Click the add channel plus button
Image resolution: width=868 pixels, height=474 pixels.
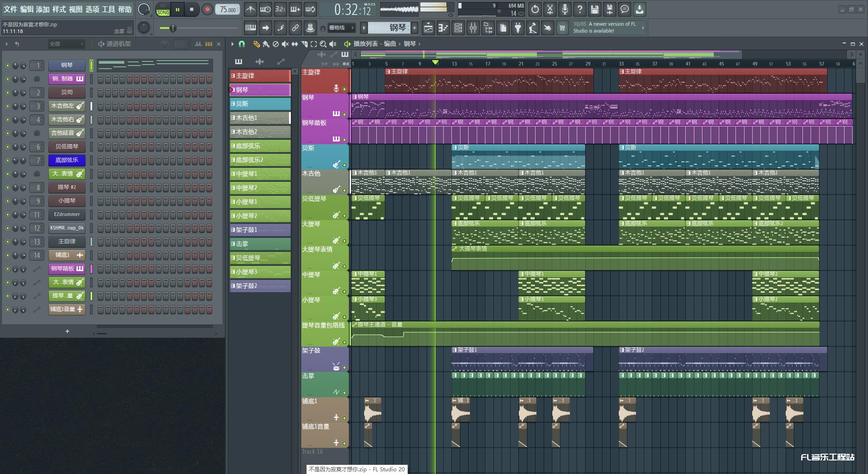67,331
